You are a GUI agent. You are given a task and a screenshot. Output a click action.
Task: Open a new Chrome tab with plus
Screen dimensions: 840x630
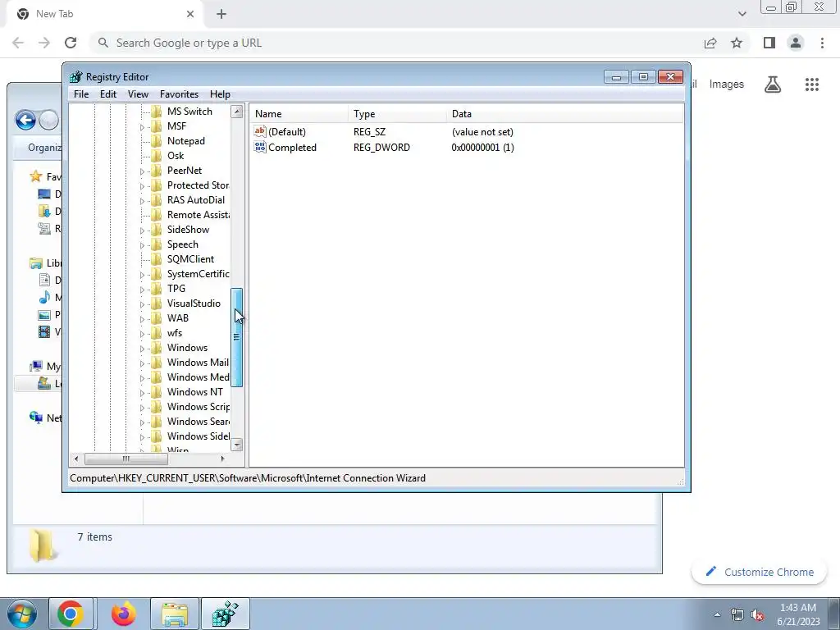(x=221, y=15)
